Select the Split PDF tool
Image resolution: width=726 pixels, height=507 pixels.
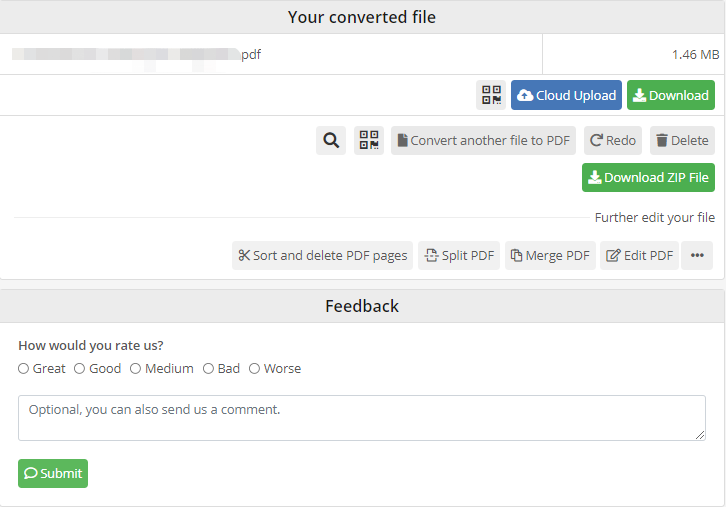tap(459, 255)
